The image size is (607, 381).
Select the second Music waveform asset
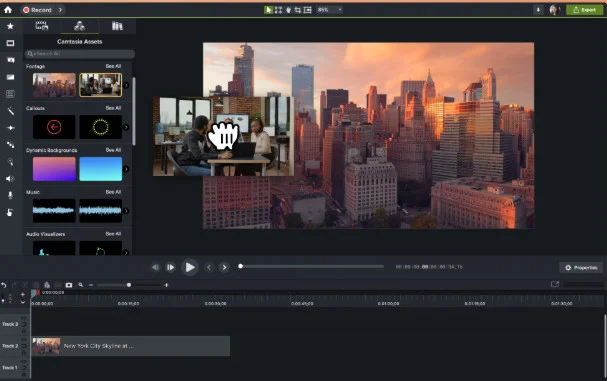[101, 211]
